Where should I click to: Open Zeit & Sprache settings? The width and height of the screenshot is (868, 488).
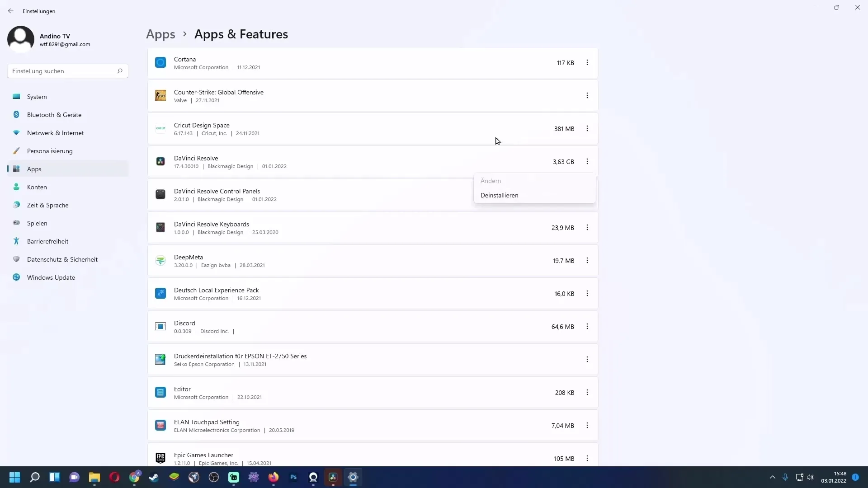(68, 205)
